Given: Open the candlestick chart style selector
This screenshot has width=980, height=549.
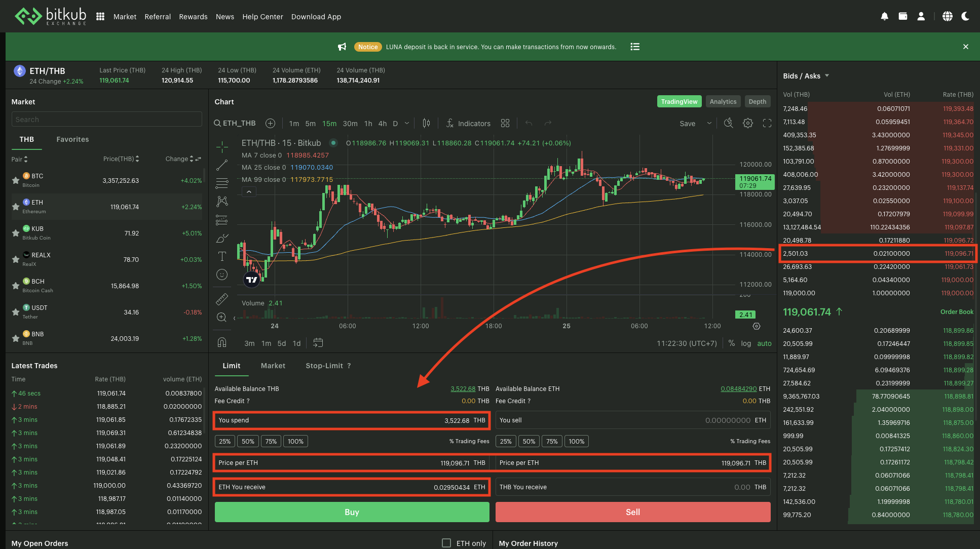Looking at the screenshot, I should click(x=426, y=123).
